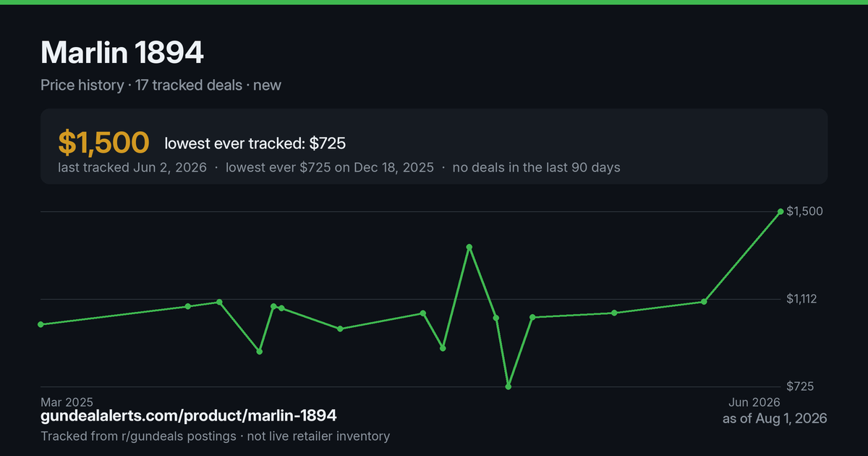The image size is (868, 456).
Task: Click 'Tracked from r/gundeals postings' note
Action: click(138, 436)
